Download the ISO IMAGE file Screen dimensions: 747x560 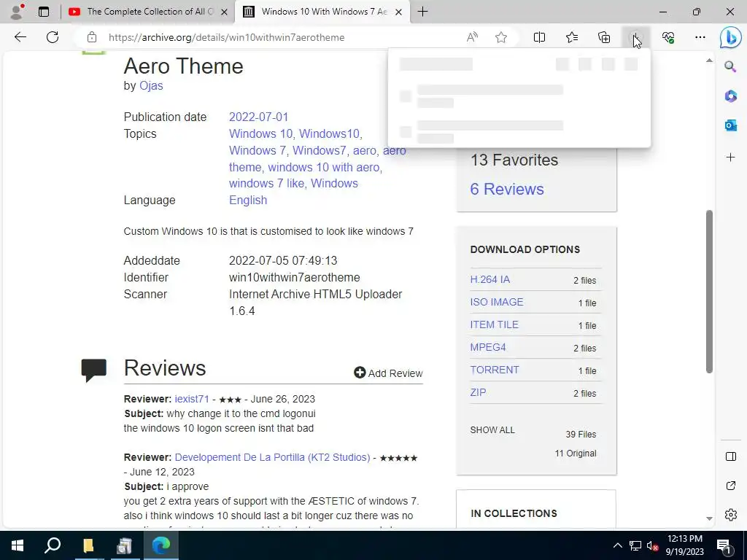coord(496,302)
